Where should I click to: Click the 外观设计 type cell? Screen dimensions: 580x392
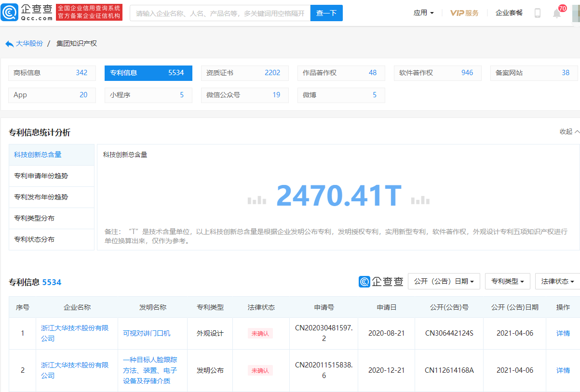click(210, 333)
